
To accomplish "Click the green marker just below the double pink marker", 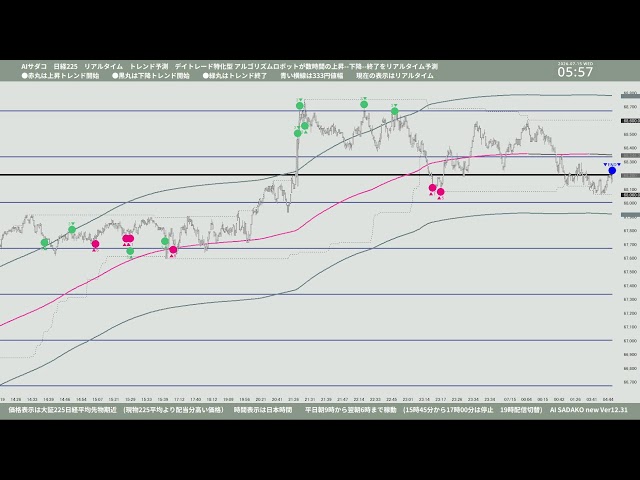I will pos(130,251).
